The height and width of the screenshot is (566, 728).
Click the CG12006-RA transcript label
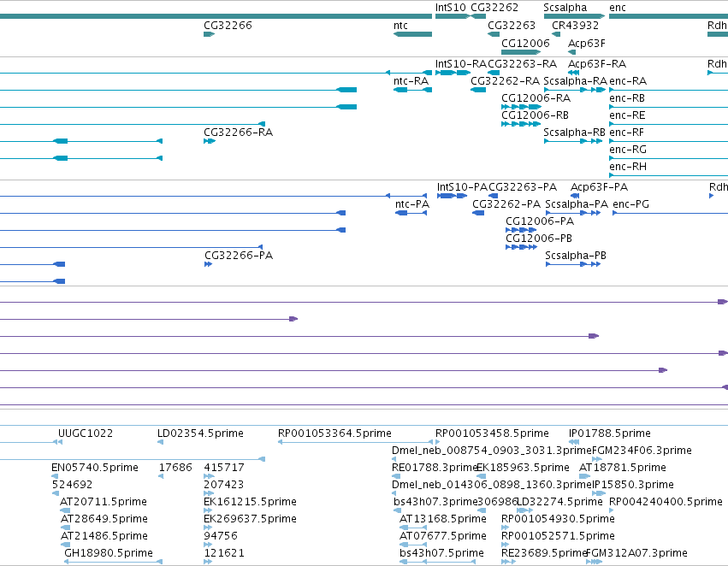[x=536, y=97]
